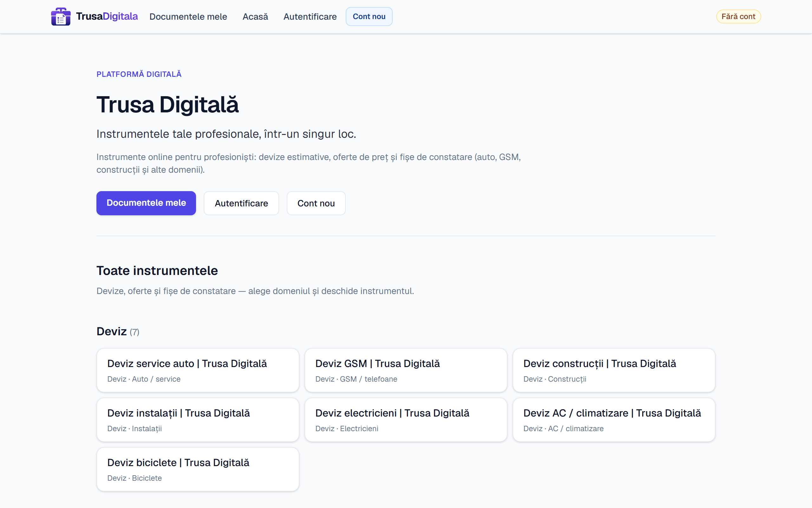The image size is (812, 508).
Task: Click the 'Deviz · AC / climatizare' subtitle
Action: (x=564, y=429)
